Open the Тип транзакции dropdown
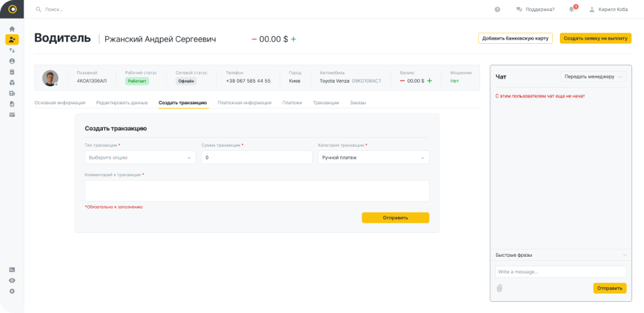Screen dimensions: 644x313 coord(140,158)
